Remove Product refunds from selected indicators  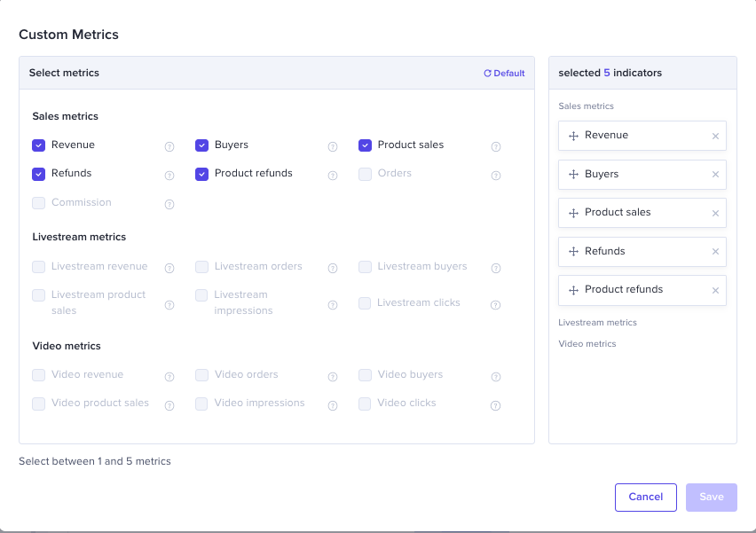pos(715,290)
